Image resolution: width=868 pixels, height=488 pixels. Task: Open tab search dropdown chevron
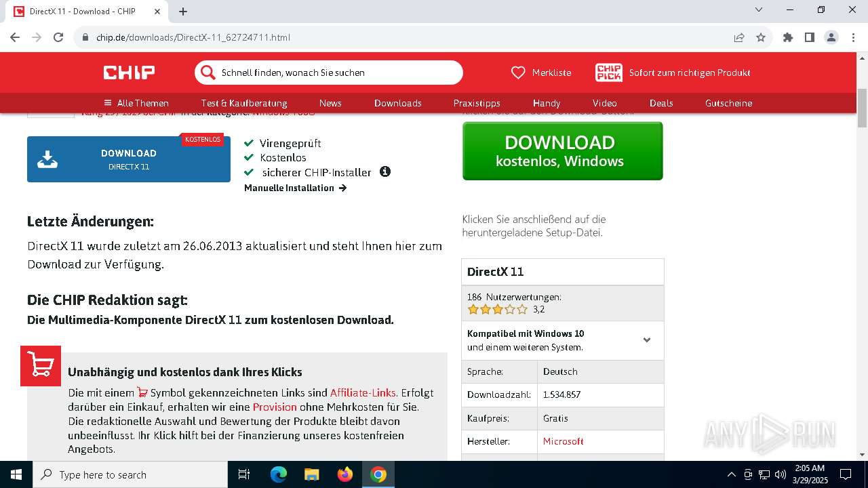759,9
